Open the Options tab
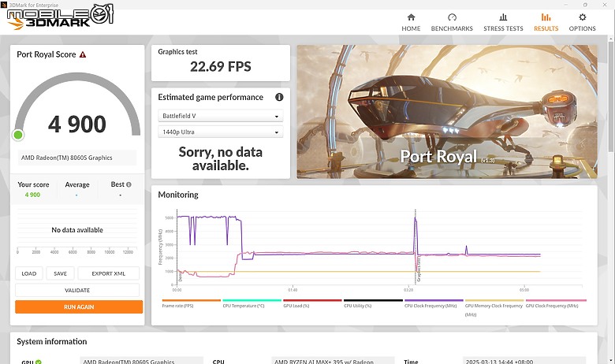 [x=582, y=22]
